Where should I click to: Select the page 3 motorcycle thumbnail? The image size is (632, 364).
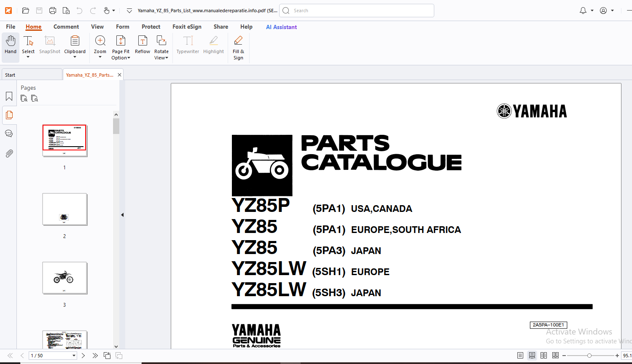(x=65, y=278)
